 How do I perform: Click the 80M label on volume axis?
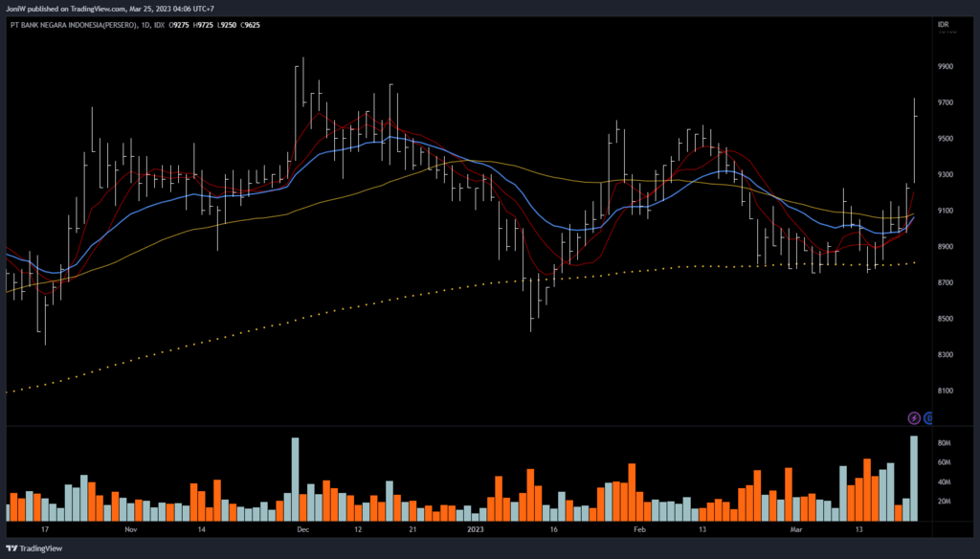[944, 443]
